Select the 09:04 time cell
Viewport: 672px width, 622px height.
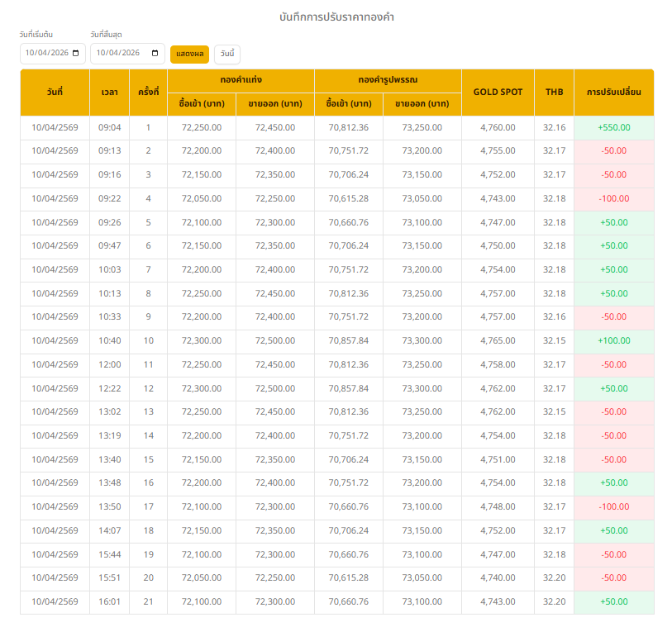pyautogui.click(x=109, y=128)
